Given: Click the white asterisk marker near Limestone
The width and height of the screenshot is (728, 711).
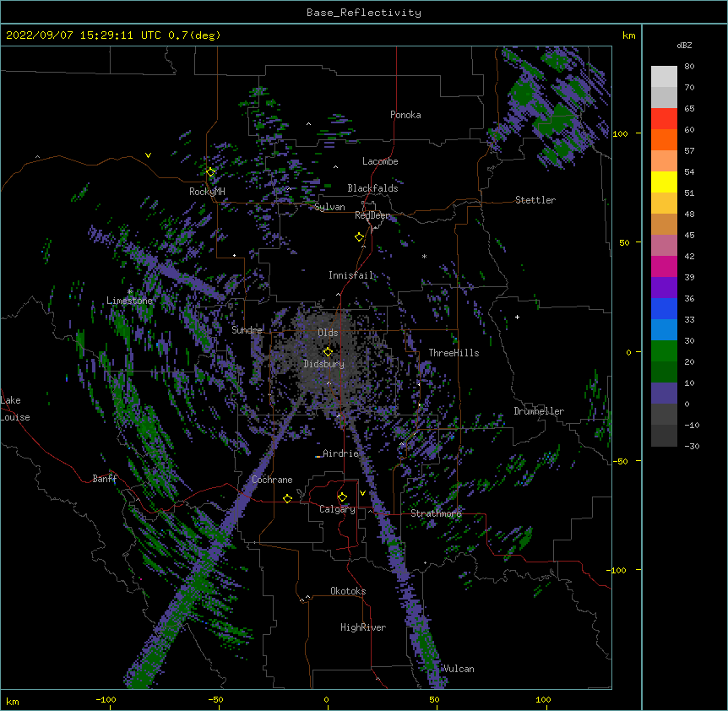Looking at the screenshot, I should [129, 292].
